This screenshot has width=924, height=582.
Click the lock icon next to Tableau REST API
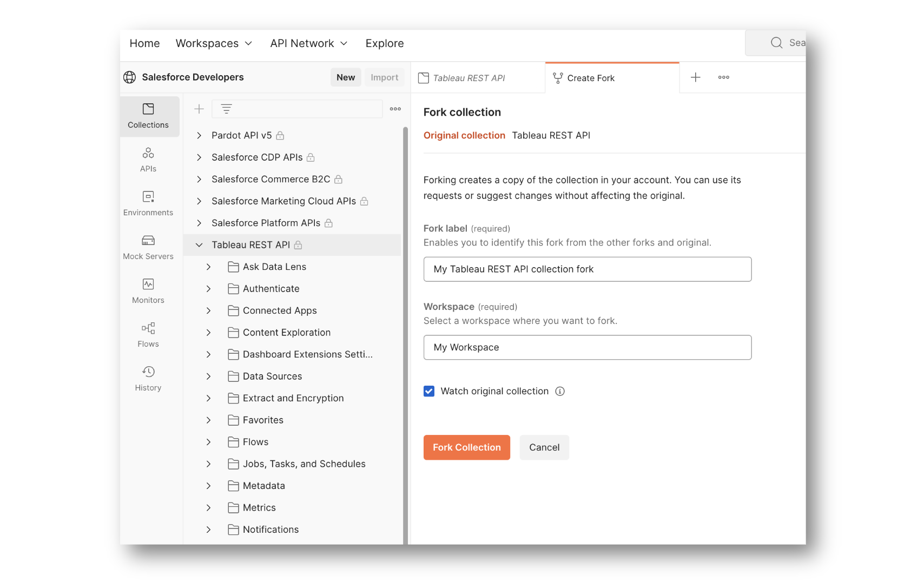[298, 245]
